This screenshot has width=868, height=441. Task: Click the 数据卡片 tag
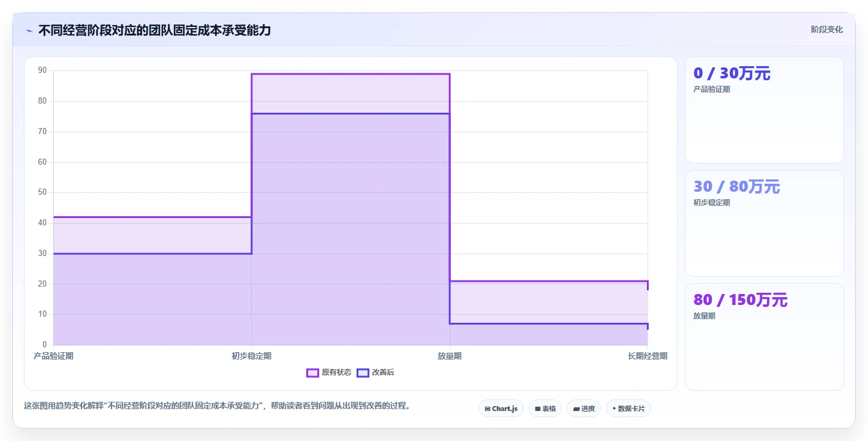(628, 409)
